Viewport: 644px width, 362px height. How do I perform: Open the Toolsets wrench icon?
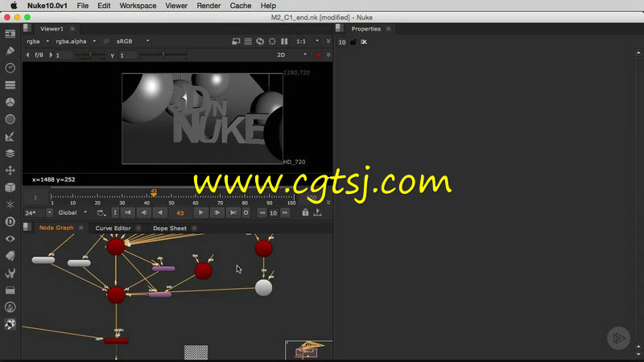pos(10,273)
